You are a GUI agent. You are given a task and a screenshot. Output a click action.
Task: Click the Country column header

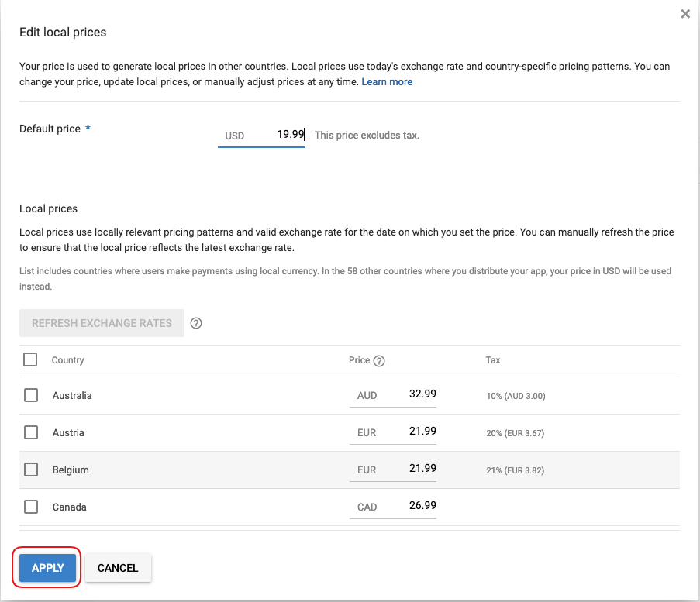(x=68, y=360)
